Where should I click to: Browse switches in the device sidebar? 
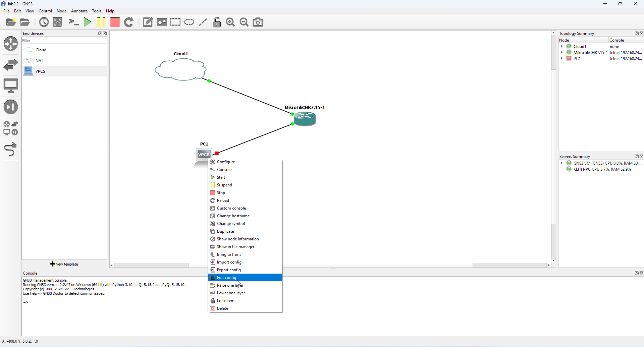pyautogui.click(x=11, y=65)
